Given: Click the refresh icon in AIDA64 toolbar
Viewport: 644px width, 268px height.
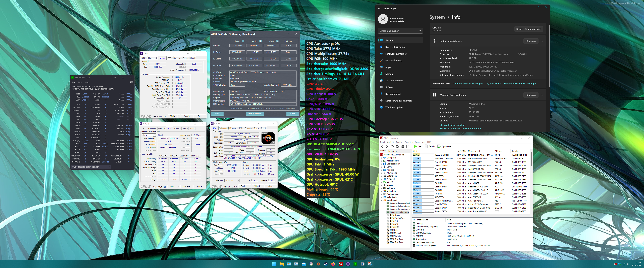Looking at the screenshot, I should click(397, 146).
